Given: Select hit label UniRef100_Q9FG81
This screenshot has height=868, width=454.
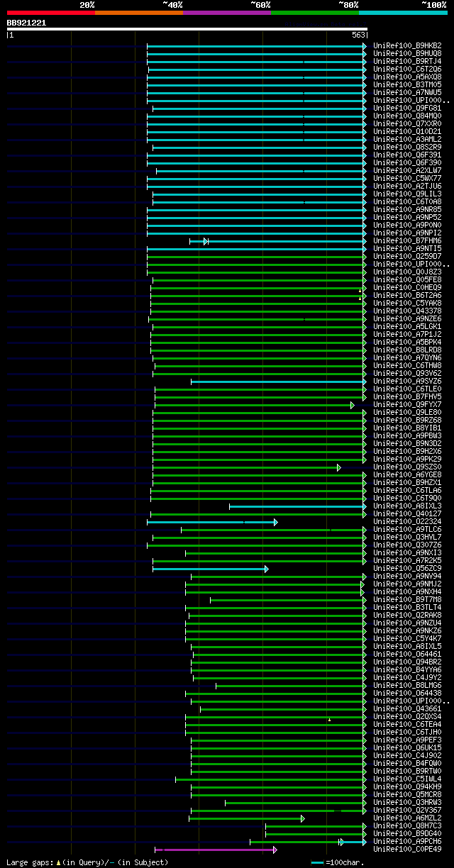Looking at the screenshot, I should pos(408,108).
